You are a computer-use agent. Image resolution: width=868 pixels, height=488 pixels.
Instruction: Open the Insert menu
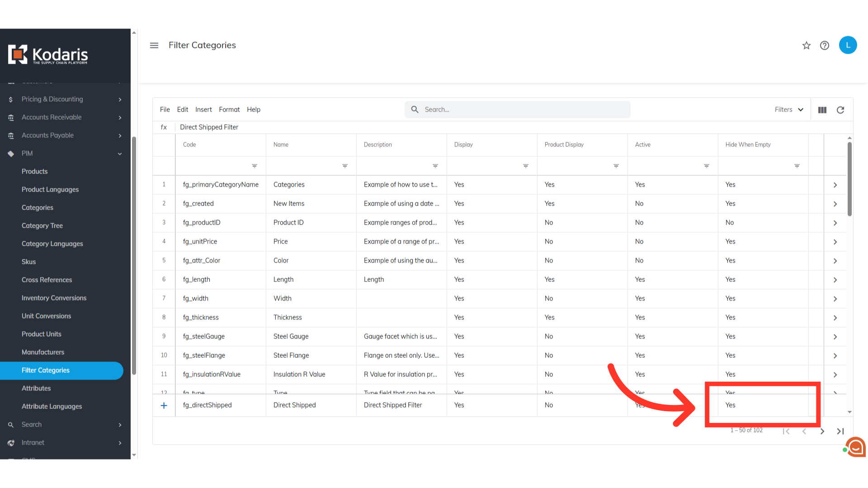pos(203,110)
